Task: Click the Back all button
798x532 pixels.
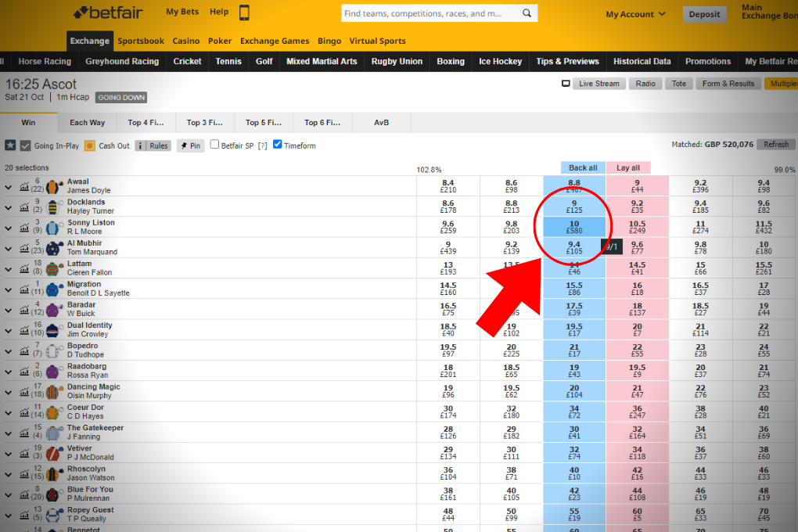Action: pyautogui.click(x=582, y=167)
